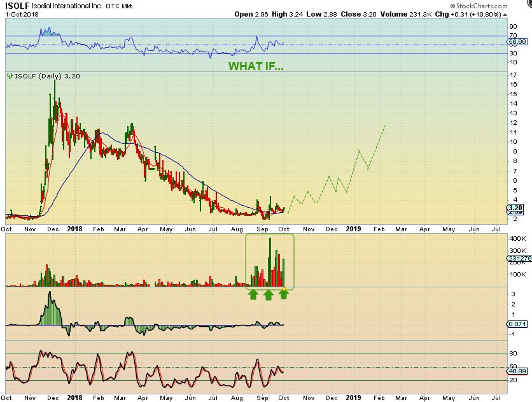Click the boxed 3.20 price tag on price axis
The height and width of the screenshot is (402, 532).
point(515,208)
